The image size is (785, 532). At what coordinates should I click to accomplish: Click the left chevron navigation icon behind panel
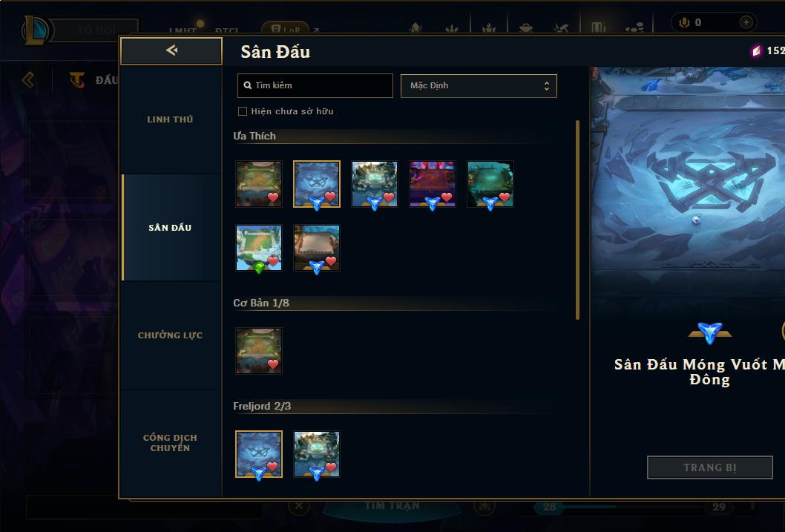pyautogui.click(x=28, y=79)
